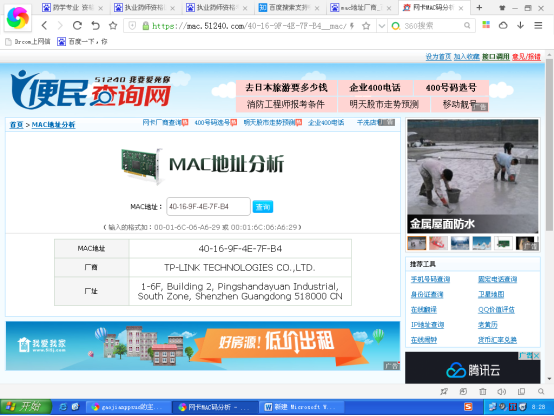This screenshot has width=554, height=416.
Task: Click the 网卡厂商查询 link
Action: (162, 123)
